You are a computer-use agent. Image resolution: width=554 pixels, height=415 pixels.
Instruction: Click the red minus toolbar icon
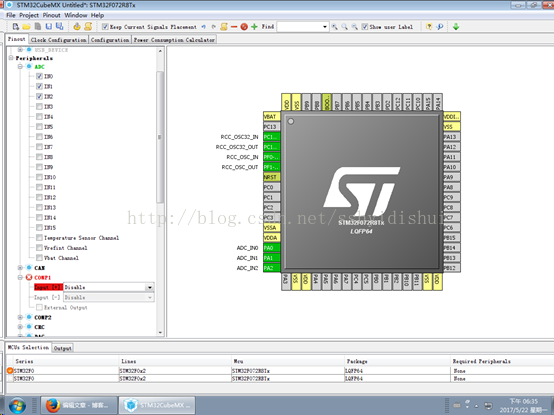234,27
